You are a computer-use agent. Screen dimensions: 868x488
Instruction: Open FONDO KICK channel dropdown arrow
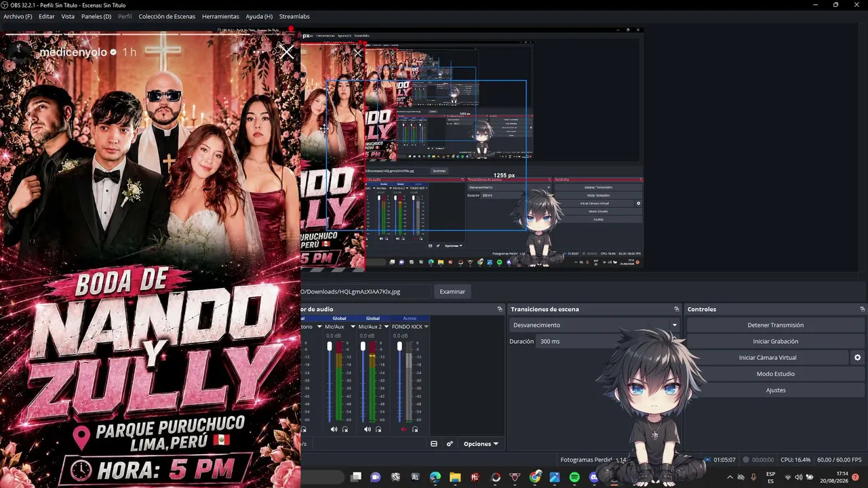click(426, 327)
